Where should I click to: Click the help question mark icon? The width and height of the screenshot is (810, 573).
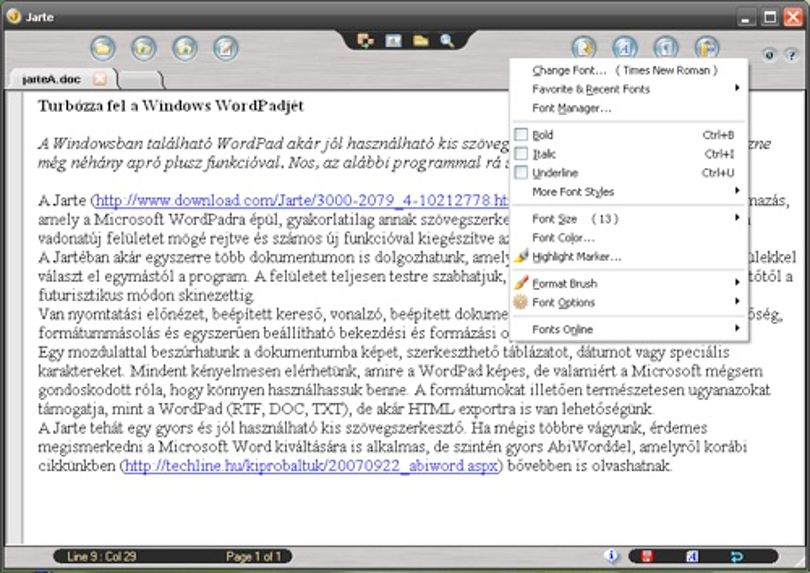point(791,54)
